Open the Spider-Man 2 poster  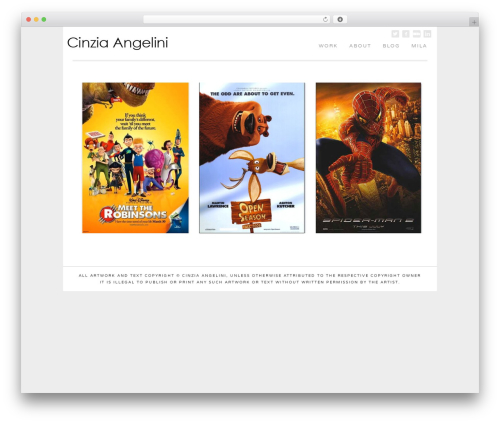(368, 158)
